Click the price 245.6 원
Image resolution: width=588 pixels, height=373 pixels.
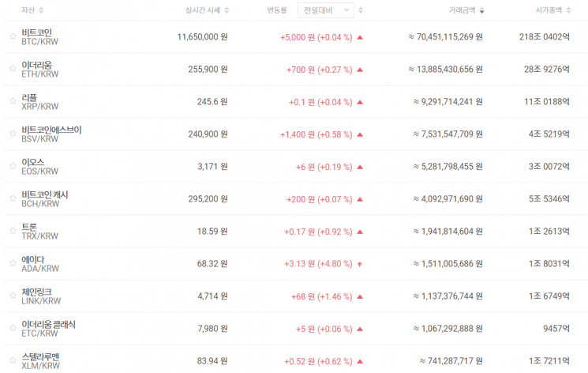coord(212,102)
